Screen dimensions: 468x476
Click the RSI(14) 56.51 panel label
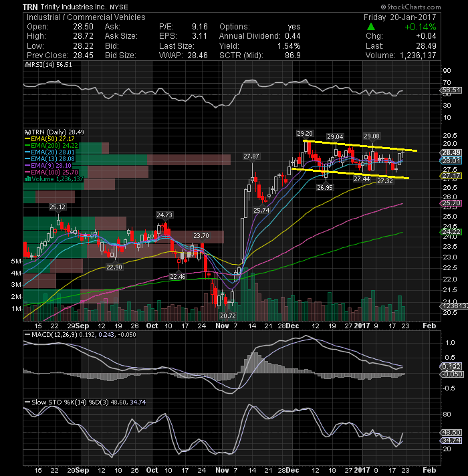tap(51, 65)
